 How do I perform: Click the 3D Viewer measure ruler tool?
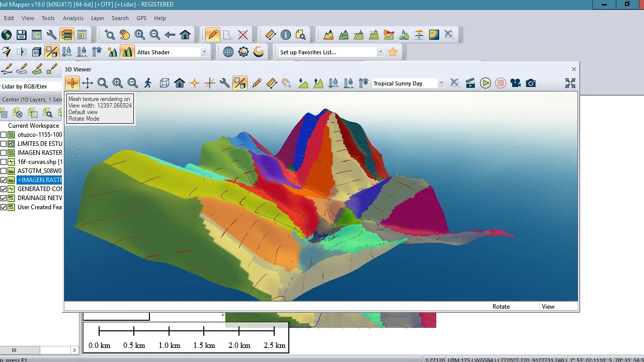(x=272, y=83)
